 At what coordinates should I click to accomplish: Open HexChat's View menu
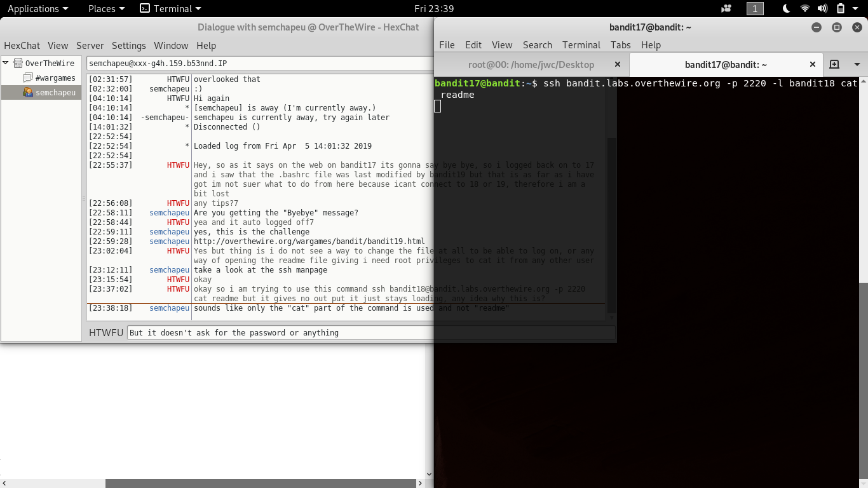click(x=58, y=46)
